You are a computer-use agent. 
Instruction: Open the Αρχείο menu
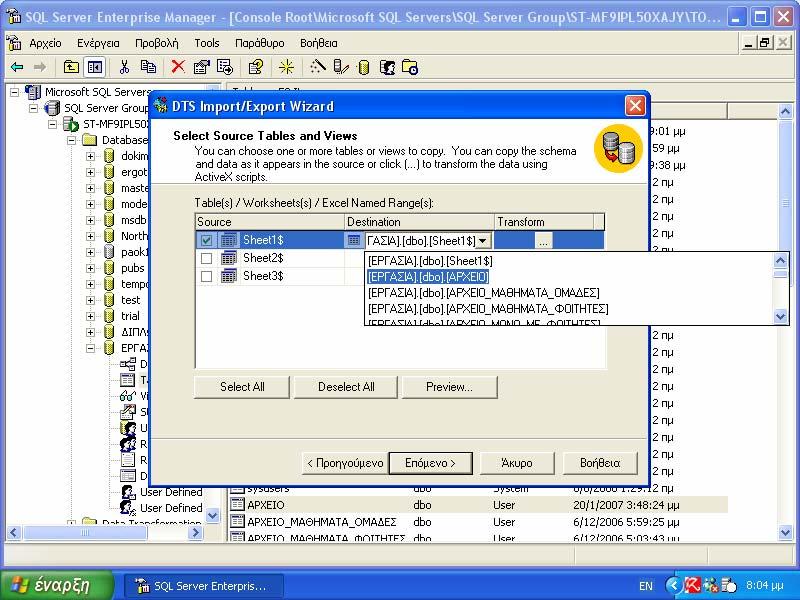click(45, 43)
